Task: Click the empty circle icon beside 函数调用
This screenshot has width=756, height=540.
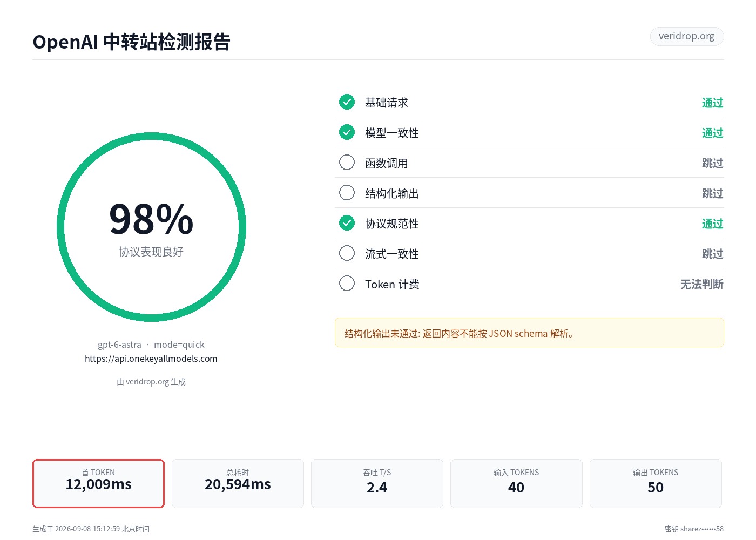Action: 347,162
